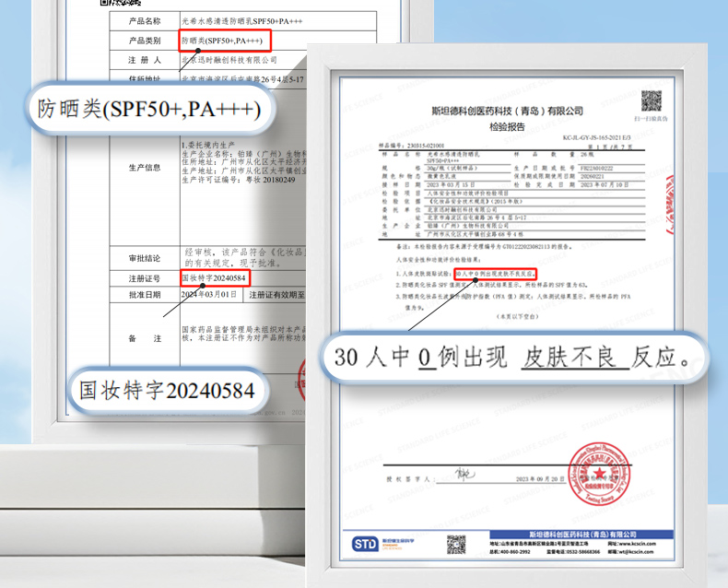The image size is (728, 588).
Task: Click sample number 样品编号：230815-021001
Action: pyautogui.click(x=412, y=146)
